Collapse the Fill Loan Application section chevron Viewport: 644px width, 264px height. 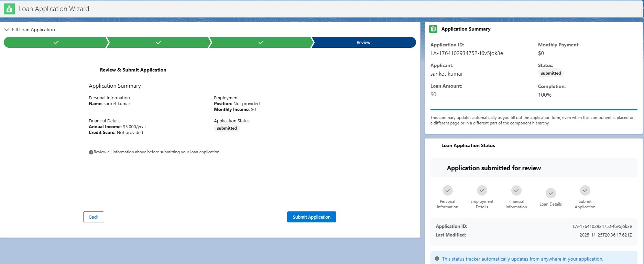tap(7, 30)
